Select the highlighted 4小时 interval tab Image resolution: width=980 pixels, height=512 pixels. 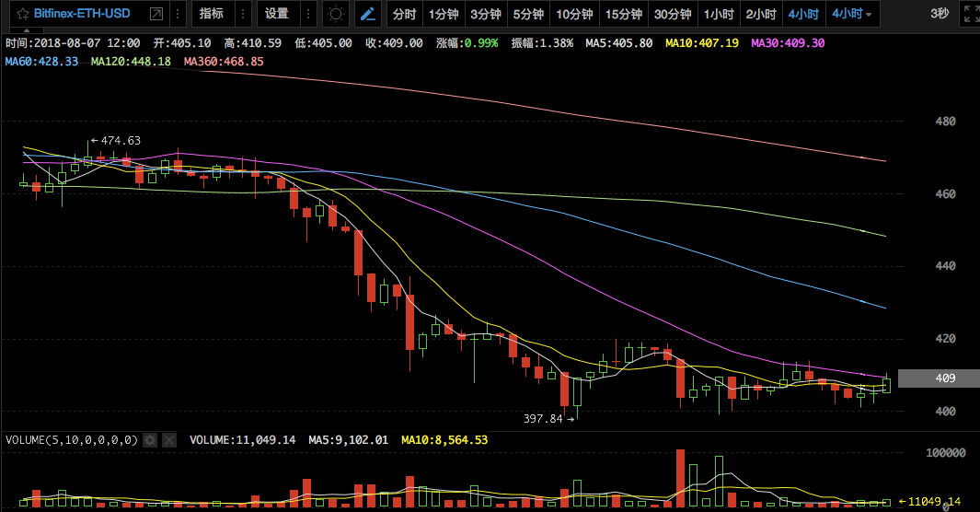[x=803, y=14]
